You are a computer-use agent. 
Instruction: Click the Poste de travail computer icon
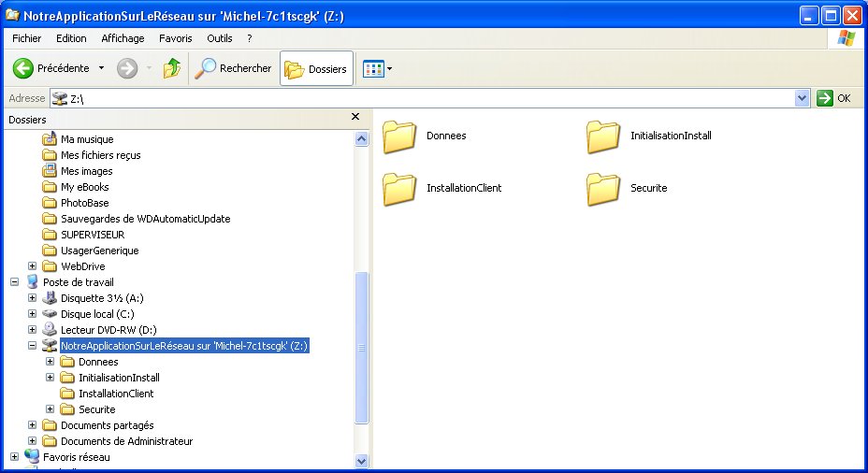pyautogui.click(x=32, y=282)
